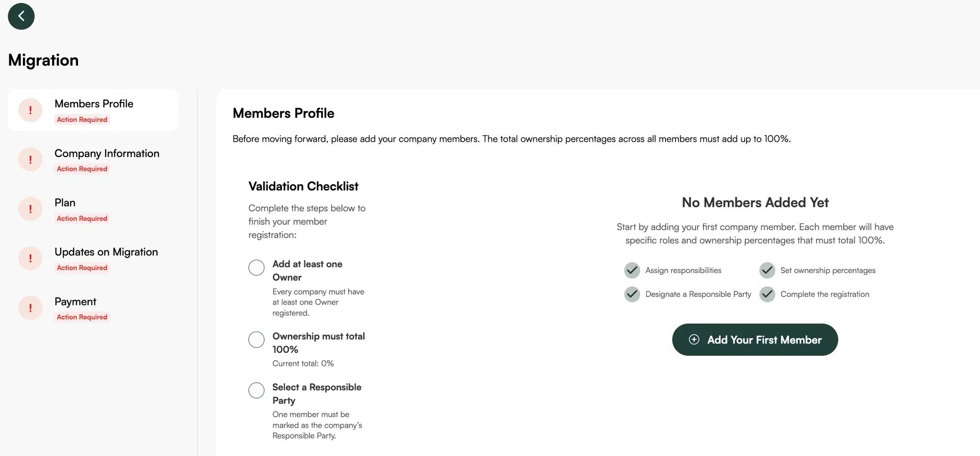Image resolution: width=980 pixels, height=456 pixels.
Task: Click the Payment alert exclamation icon
Action: click(31, 308)
